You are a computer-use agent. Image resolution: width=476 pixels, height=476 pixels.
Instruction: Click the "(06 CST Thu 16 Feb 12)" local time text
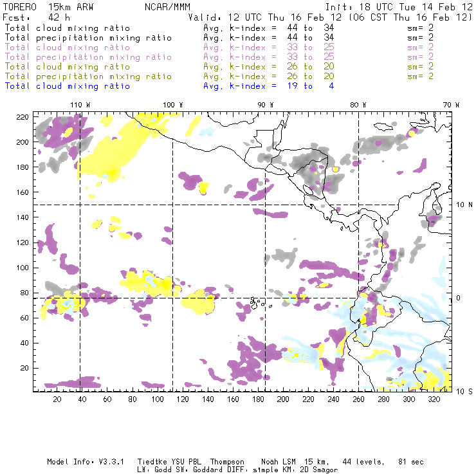[x=410, y=17]
